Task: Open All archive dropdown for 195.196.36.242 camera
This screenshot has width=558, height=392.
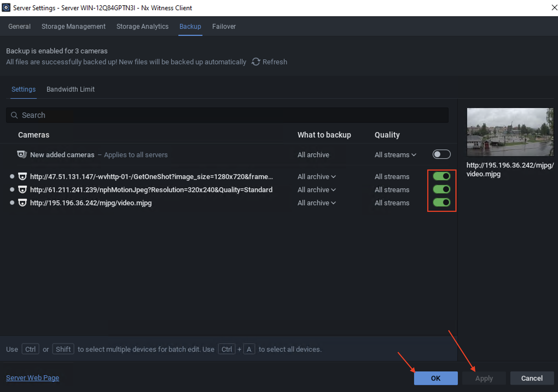Action: tap(316, 203)
